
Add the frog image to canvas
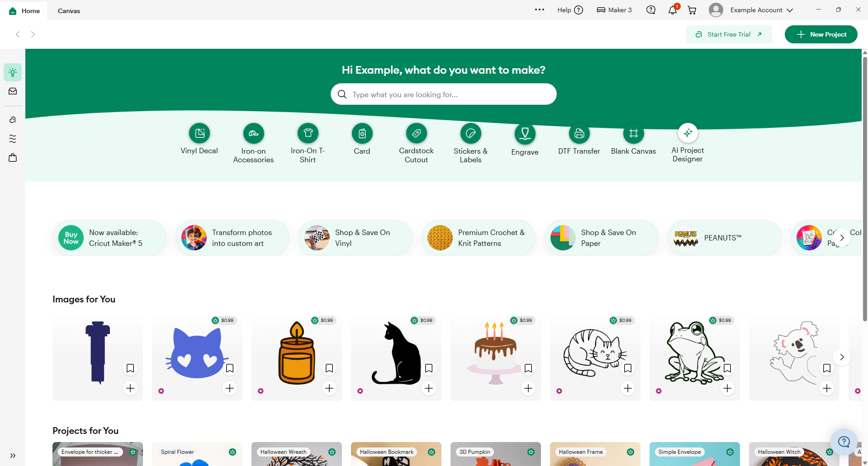tap(727, 388)
